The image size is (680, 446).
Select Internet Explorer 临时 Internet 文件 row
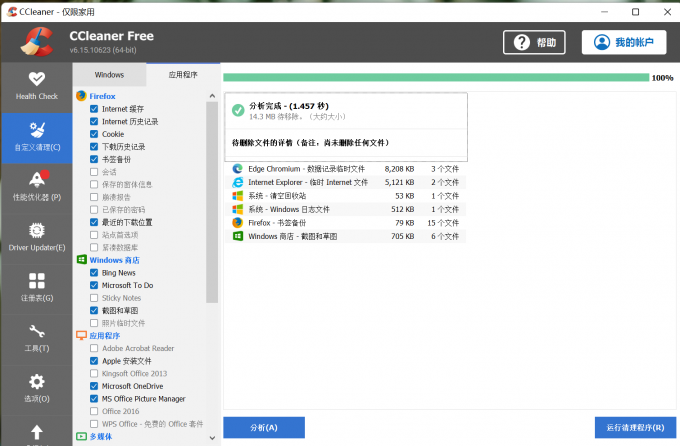point(346,182)
